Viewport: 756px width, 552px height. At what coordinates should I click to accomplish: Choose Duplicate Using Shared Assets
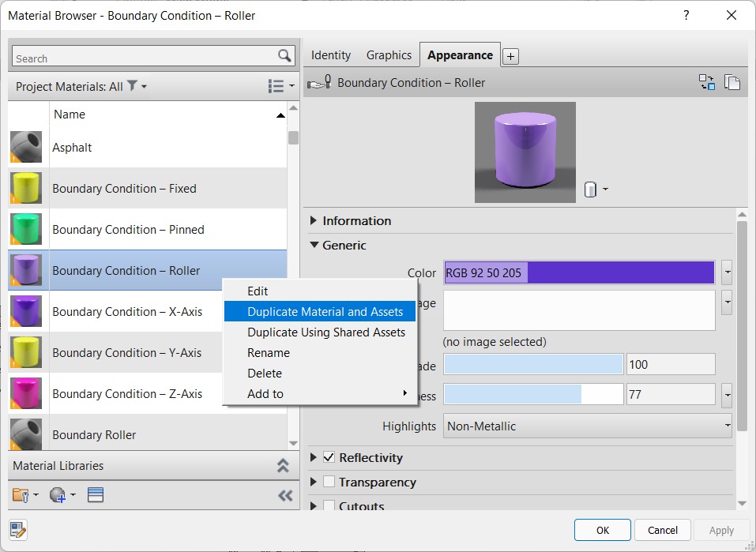[320, 332]
